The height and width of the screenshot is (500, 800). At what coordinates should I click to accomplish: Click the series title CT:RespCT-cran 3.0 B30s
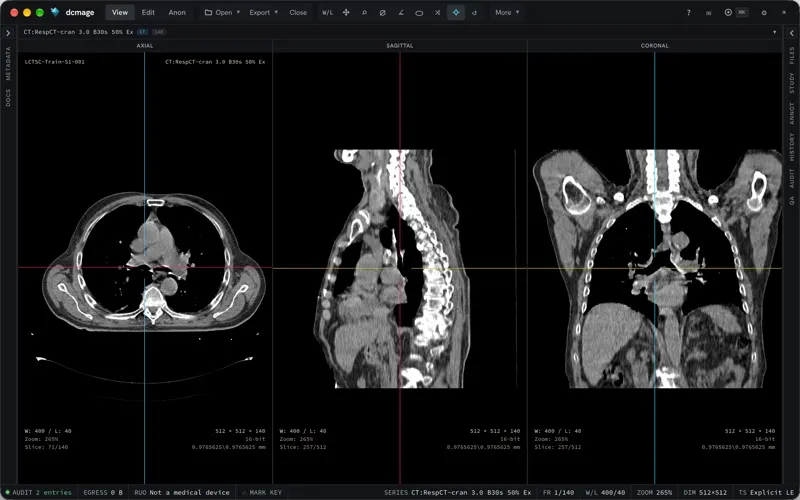point(78,32)
